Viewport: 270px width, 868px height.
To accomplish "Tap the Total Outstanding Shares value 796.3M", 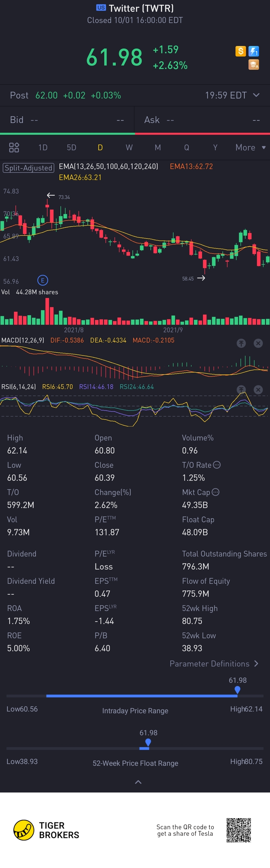I will (x=195, y=566).
